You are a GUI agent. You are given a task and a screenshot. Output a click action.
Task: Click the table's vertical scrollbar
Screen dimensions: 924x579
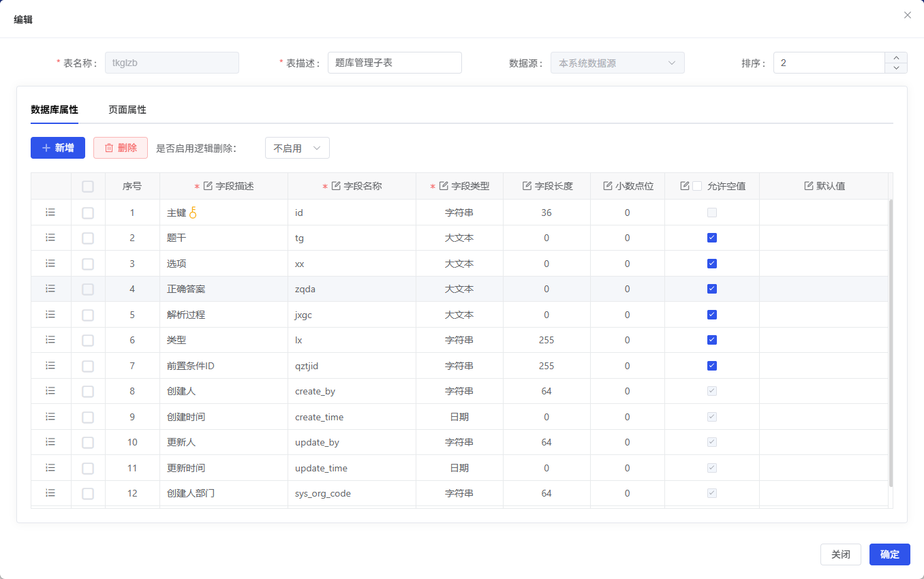pos(891,341)
